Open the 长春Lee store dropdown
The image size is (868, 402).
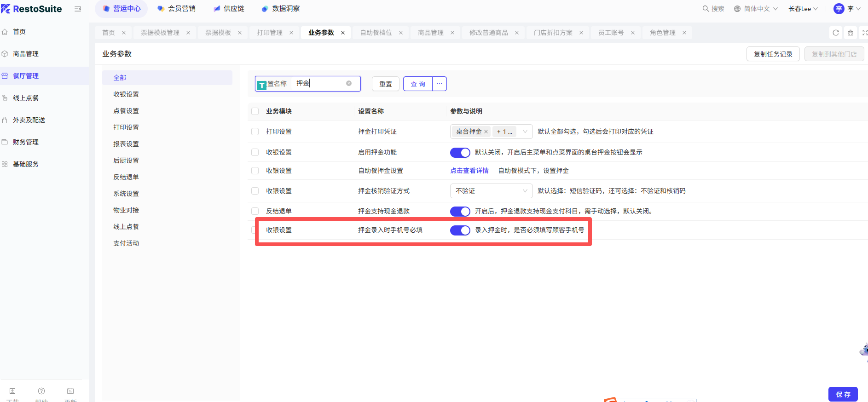(x=803, y=9)
